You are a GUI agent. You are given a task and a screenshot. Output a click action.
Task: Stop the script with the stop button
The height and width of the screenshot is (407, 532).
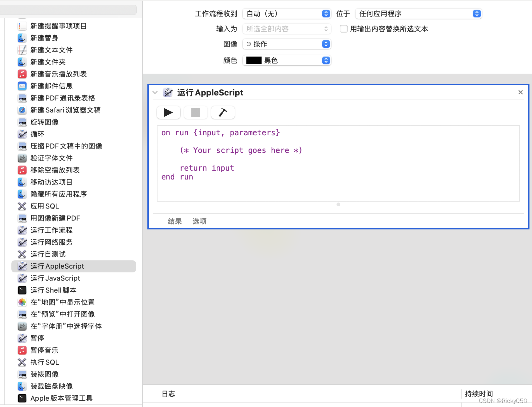[x=196, y=112]
